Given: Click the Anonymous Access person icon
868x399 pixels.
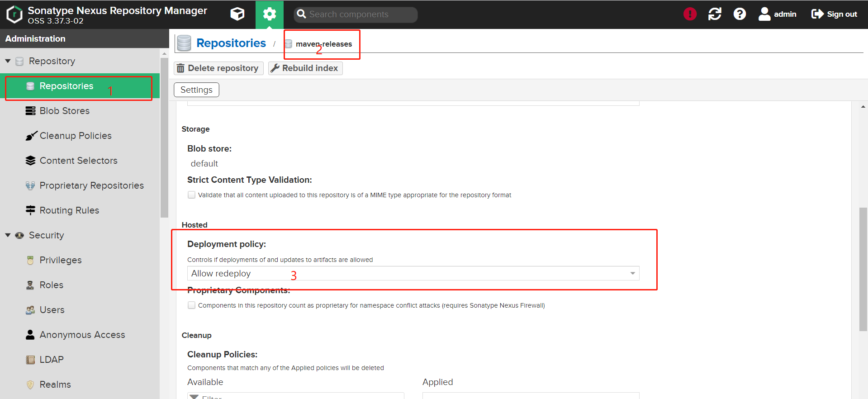Looking at the screenshot, I should (30, 335).
